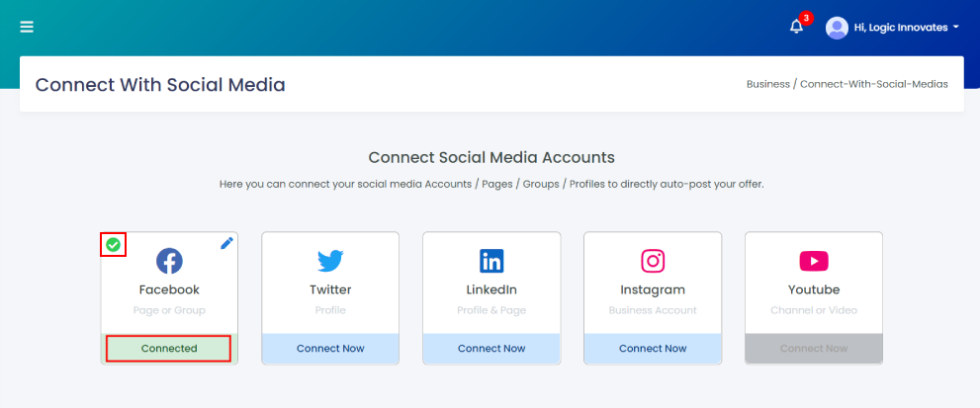Connect Now under LinkedIn
This screenshot has width=980, height=408.
tap(491, 349)
